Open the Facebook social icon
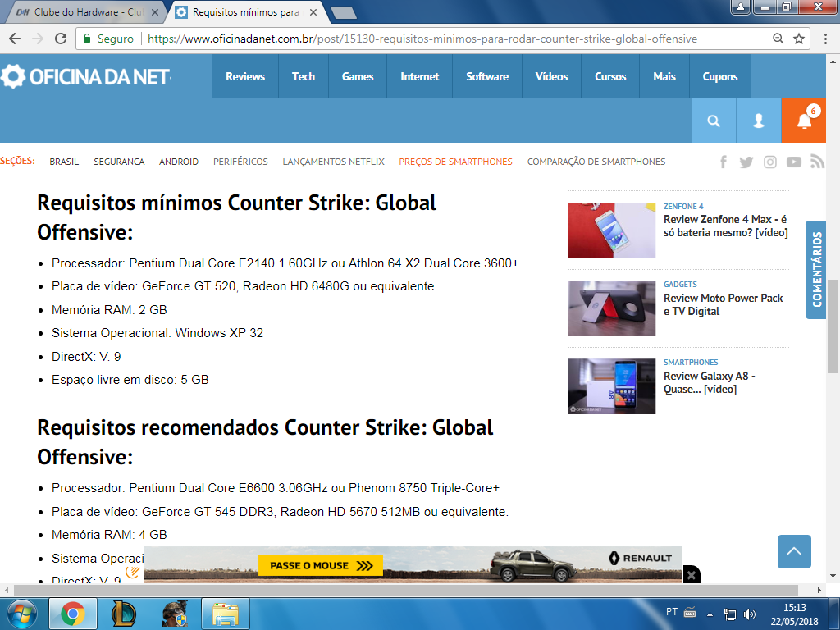Screen dimensions: 840x630 point(724,162)
